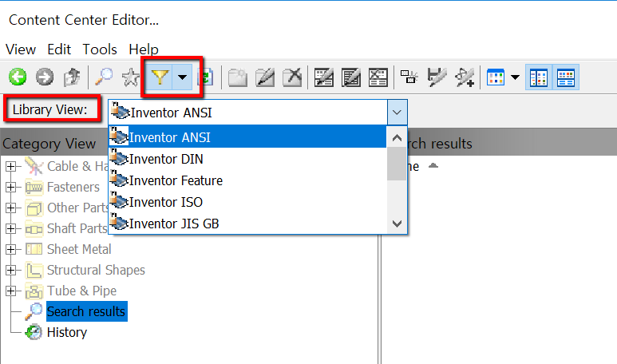This screenshot has width=617, height=364.
Task: Open the View menu
Action: [x=21, y=49]
